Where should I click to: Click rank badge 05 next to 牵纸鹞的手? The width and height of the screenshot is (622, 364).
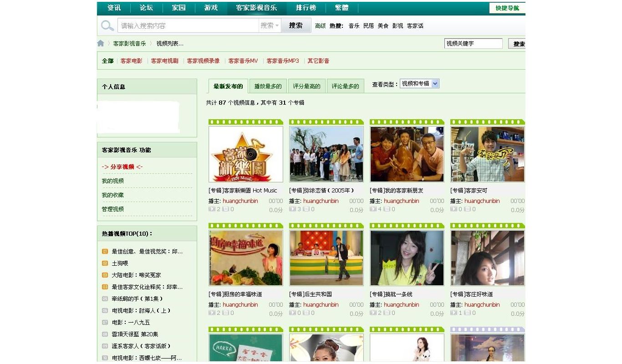(x=105, y=298)
